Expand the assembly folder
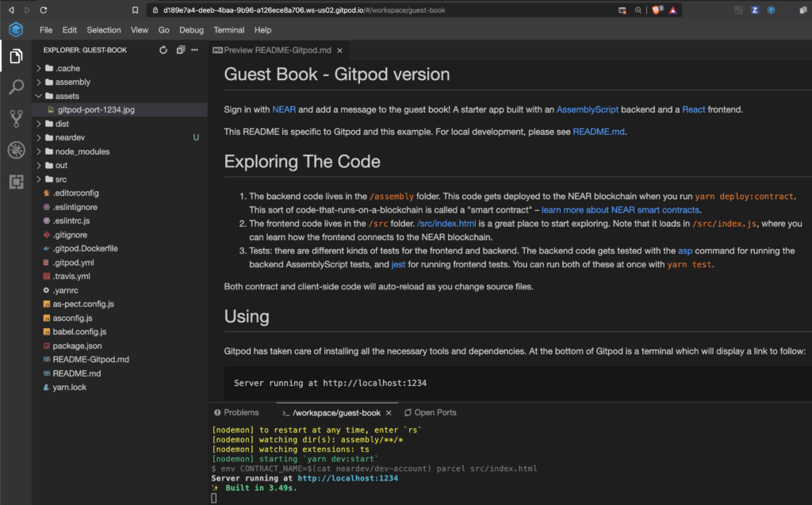This screenshot has height=505, width=812. (x=39, y=82)
